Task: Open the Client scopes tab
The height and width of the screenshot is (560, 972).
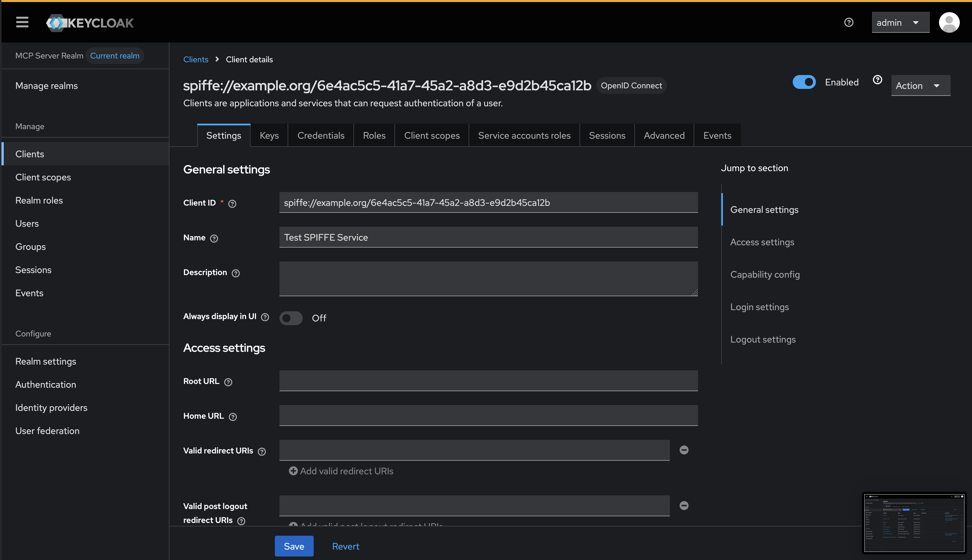Action: (x=432, y=136)
